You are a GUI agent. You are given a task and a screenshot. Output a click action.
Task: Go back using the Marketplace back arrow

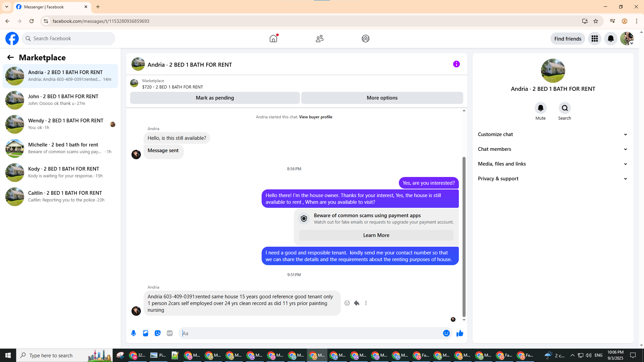pyautogui.click(x=10, y=57)
